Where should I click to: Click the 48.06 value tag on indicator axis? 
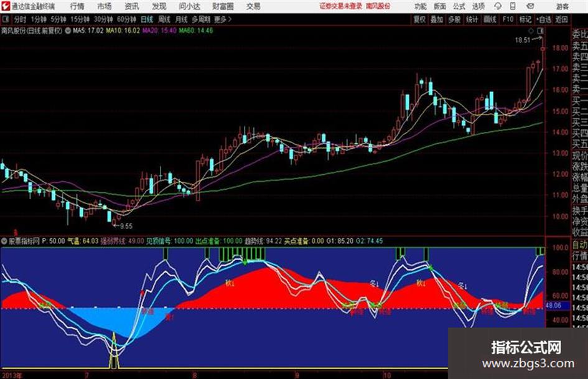click(553, 306)
